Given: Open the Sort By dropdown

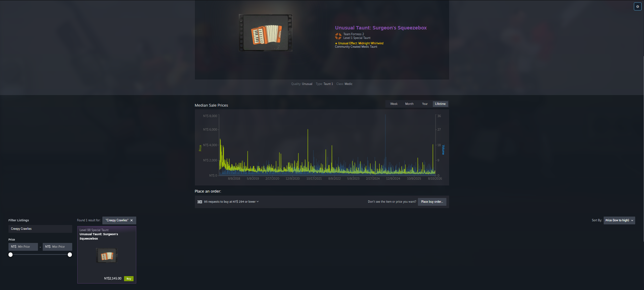Looking at the screenshot, I should pyautogui.click(x=619, y=220).
